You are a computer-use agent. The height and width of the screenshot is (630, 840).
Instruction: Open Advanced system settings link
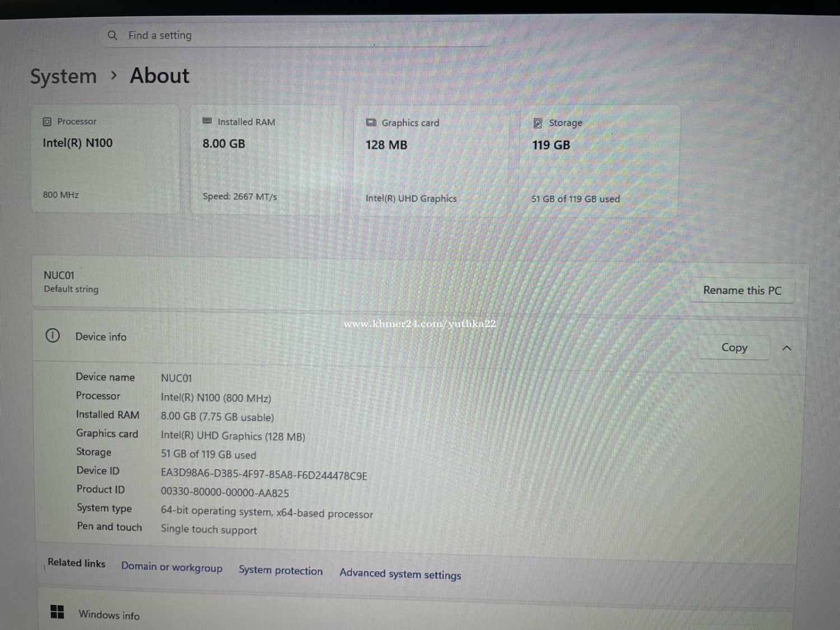(x=400, y=573)
